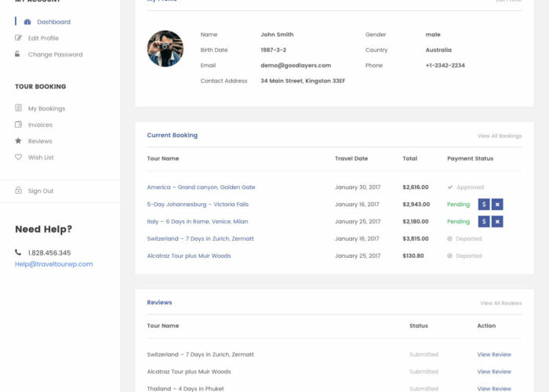Click the Change Password lock icon

[x=18, y=54]
